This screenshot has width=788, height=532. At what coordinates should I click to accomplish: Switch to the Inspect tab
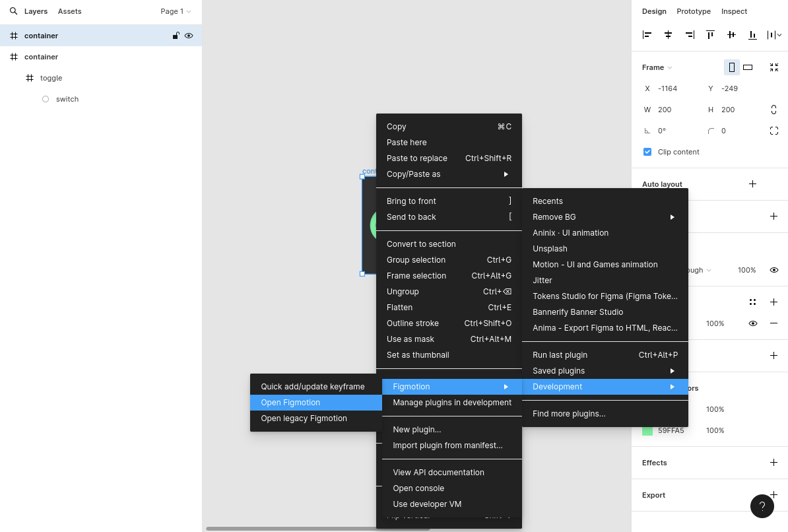coord(734,11)
